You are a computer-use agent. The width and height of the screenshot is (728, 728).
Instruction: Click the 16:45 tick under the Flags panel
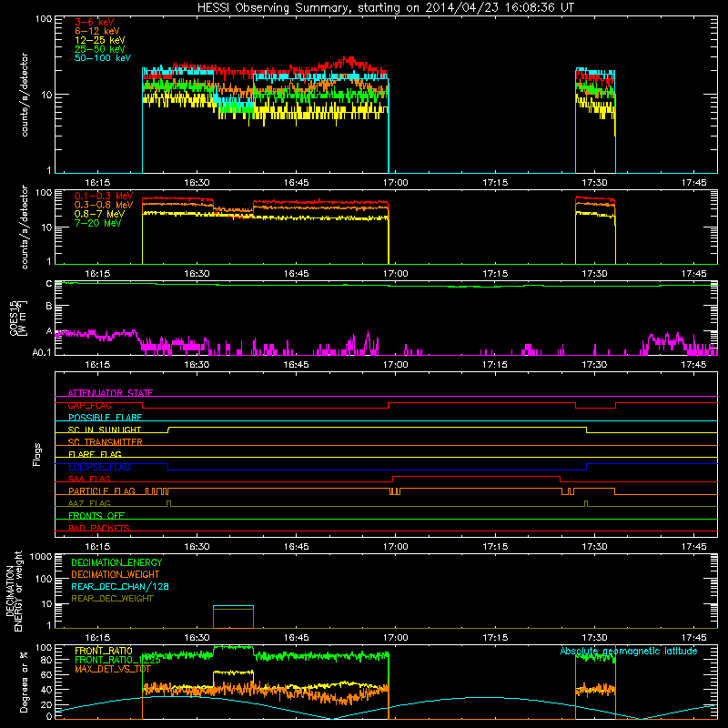[x=297, y=547]
